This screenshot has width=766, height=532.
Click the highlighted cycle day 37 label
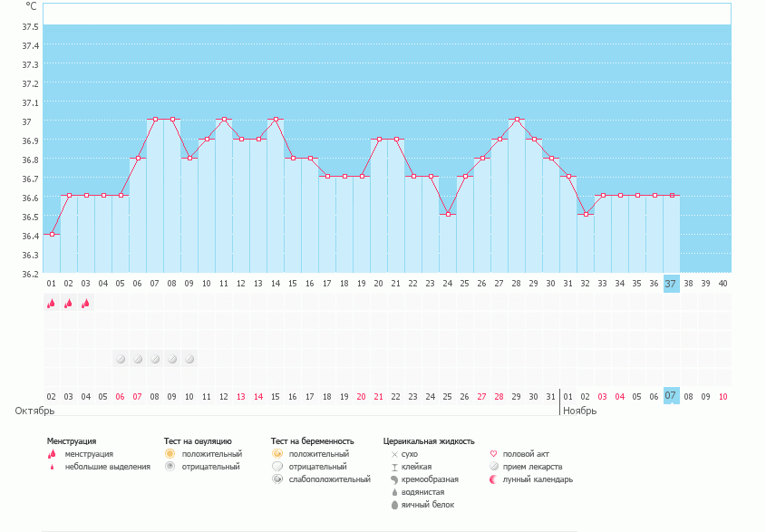pos(671,284)
